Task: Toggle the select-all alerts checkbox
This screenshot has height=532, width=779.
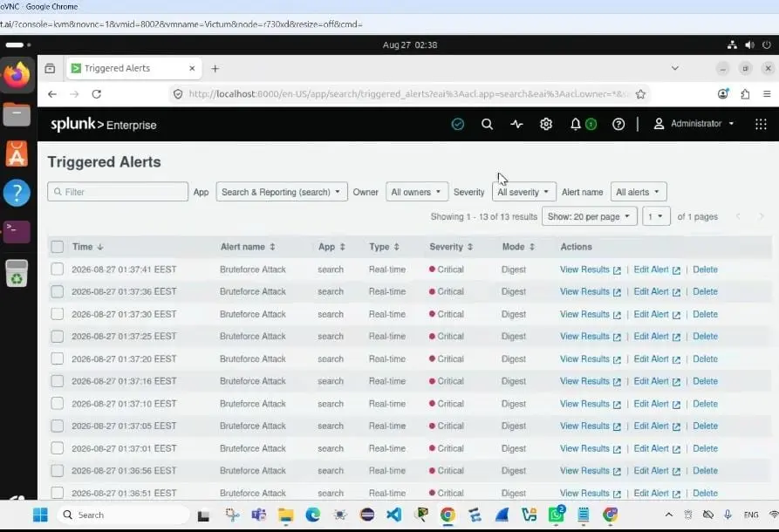Action: pyautogui.click(x=57, y=247)
